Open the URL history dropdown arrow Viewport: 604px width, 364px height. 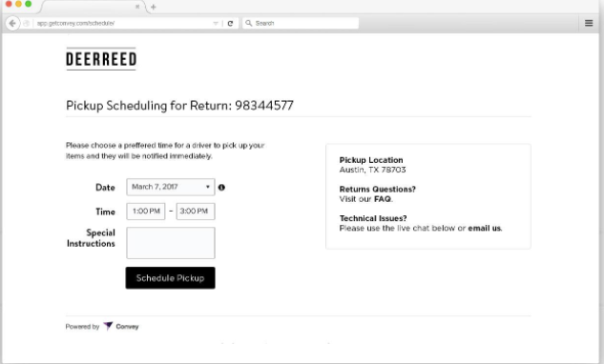[216, 24]
